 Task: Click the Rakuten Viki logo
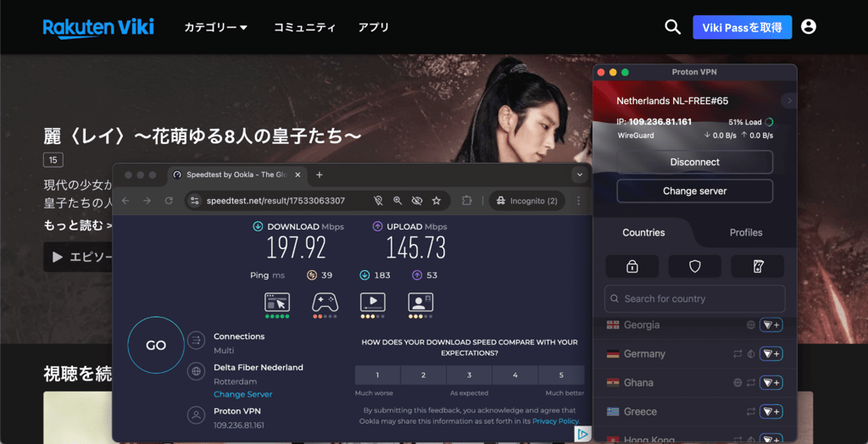(x=98, y=28)
